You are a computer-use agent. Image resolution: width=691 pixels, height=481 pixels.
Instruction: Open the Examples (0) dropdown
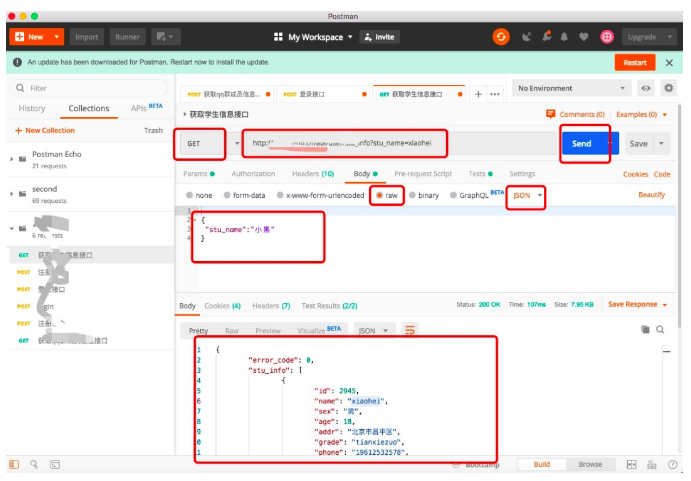641,114
